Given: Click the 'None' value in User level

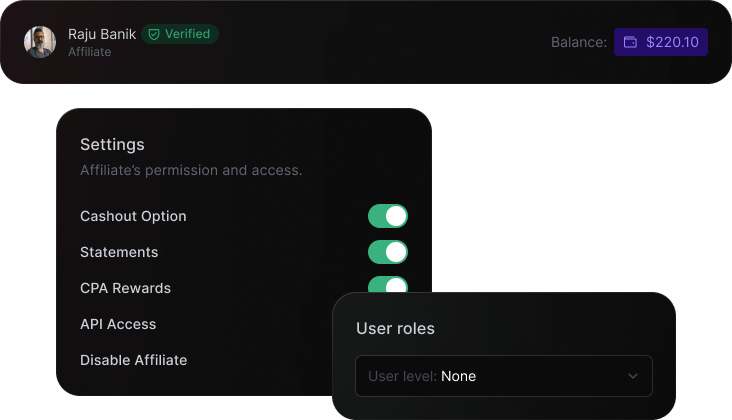Looking at the screenshot, I should pyautogui.click(x=458, y=376).
